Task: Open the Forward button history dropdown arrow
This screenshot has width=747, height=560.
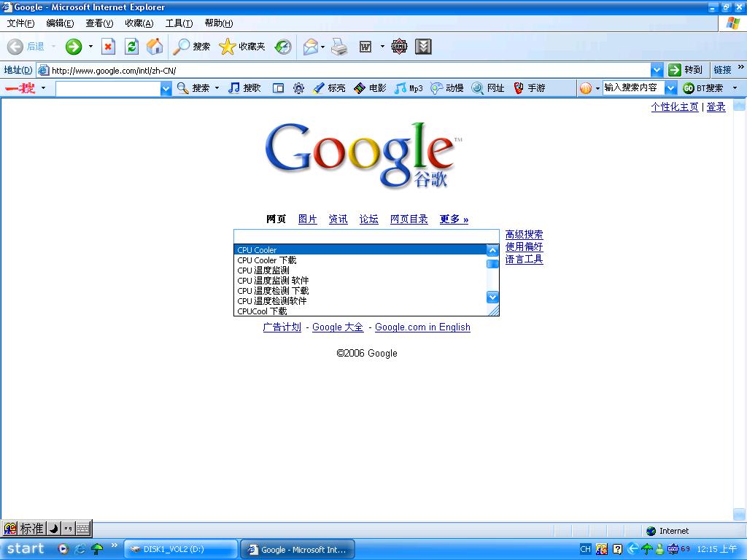Action: coord(90,46)
